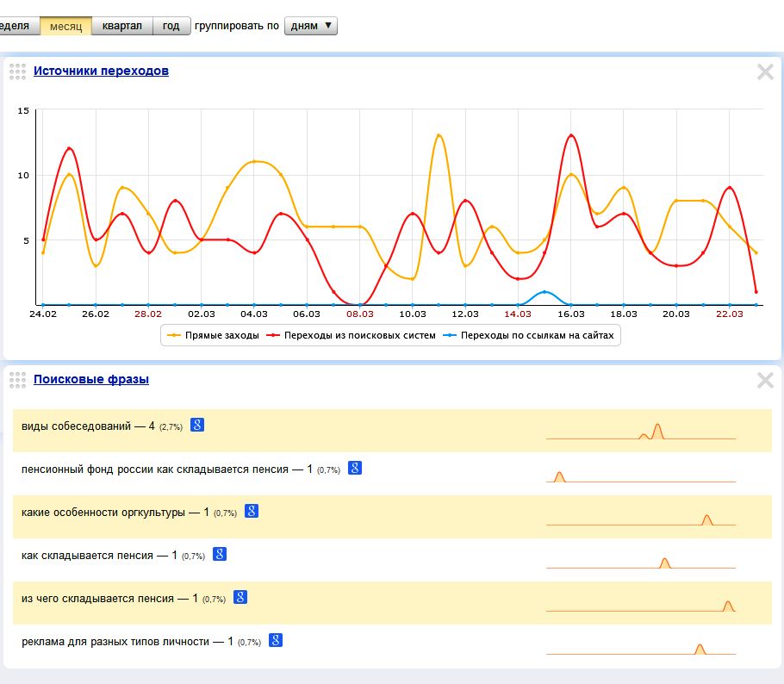This screenshot has width=784, height=684.
Task: Click Google icon next to как складывается пенсия
Action: (220, 554)
